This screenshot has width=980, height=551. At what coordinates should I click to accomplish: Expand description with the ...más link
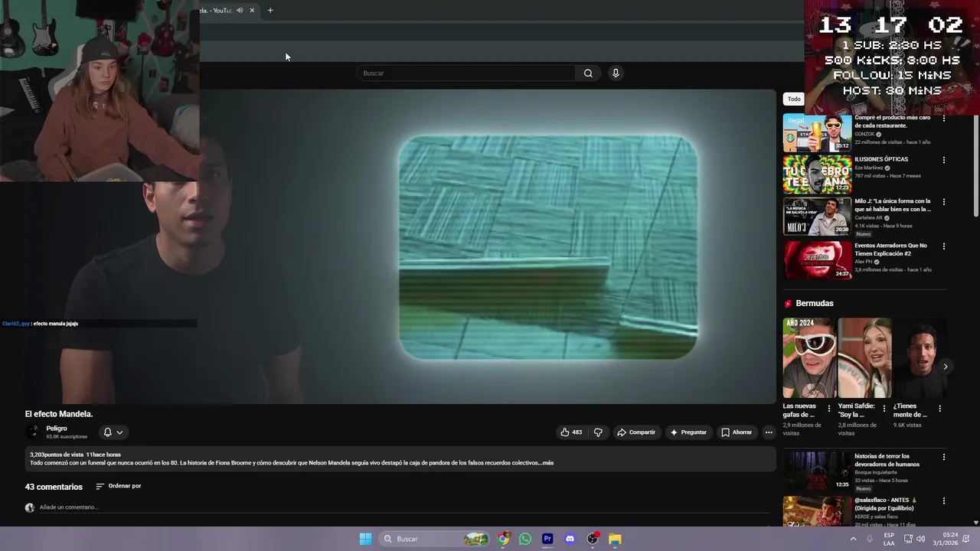[547, 463]
